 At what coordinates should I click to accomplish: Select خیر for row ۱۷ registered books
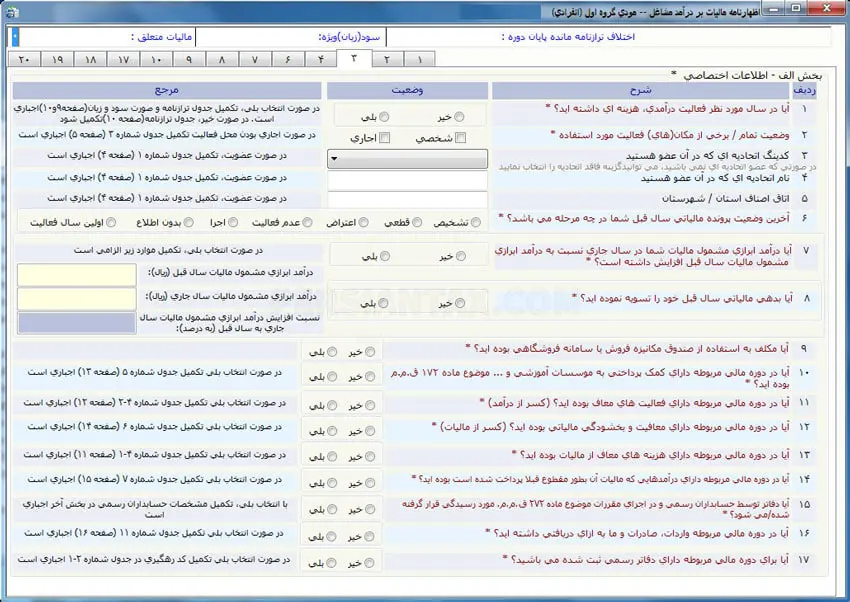369,563
